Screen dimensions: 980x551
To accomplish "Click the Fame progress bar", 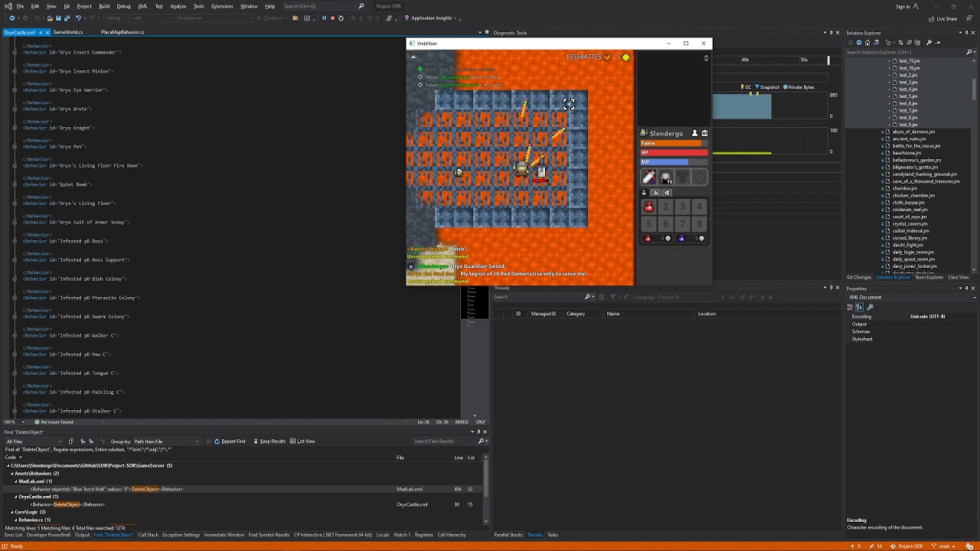I will pos(674,143).
